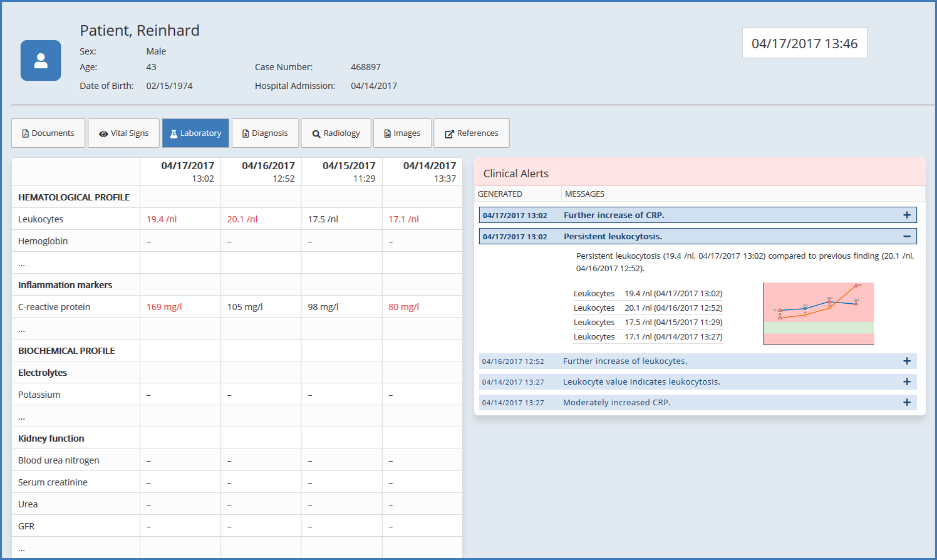Click the Leukocytes value 17.1 /nl in the lab table
Image resolution: width=937 pixels, height=560 pixels.
click(x=404, y=219)
